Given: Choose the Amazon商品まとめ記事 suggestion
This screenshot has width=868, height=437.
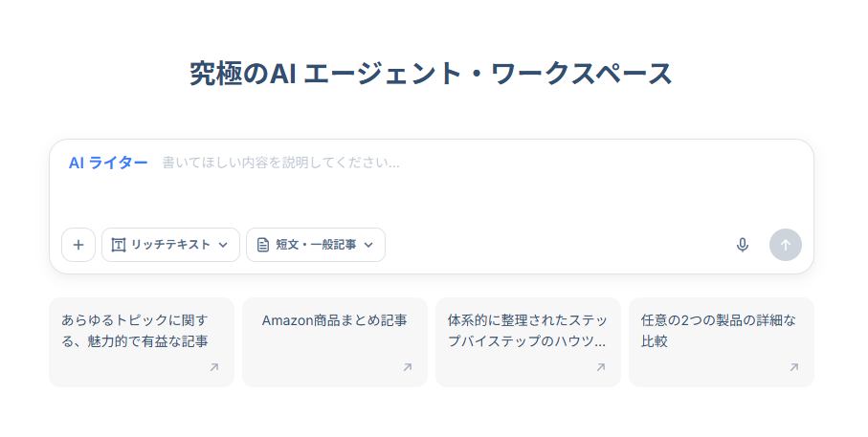Looking at the screenshot, I should (334, 321).
